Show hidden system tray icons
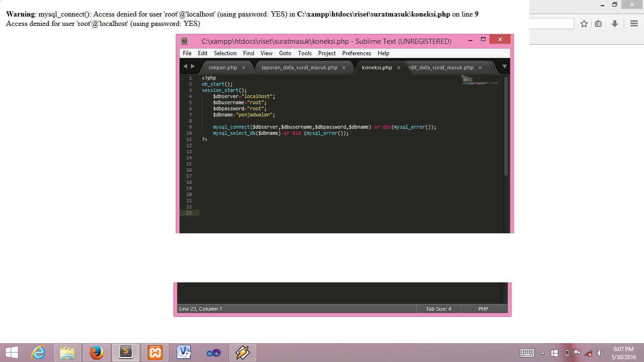The height and width of the screenshot is (362, 644). 543,353
